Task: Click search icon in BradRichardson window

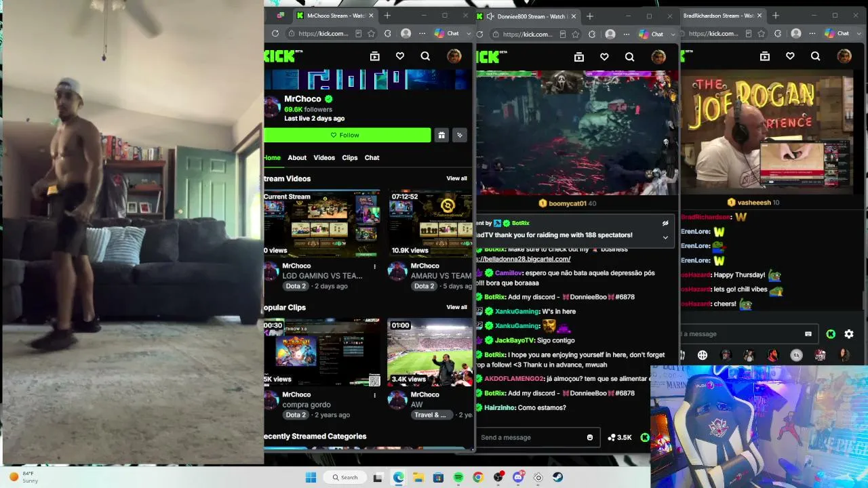Action: (815, 56)
